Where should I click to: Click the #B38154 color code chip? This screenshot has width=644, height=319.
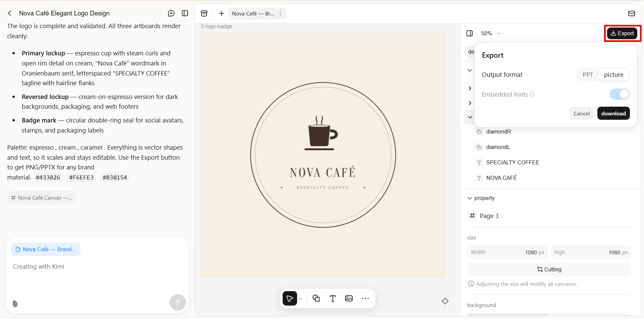pyautogui.click(x=115, y=177)
